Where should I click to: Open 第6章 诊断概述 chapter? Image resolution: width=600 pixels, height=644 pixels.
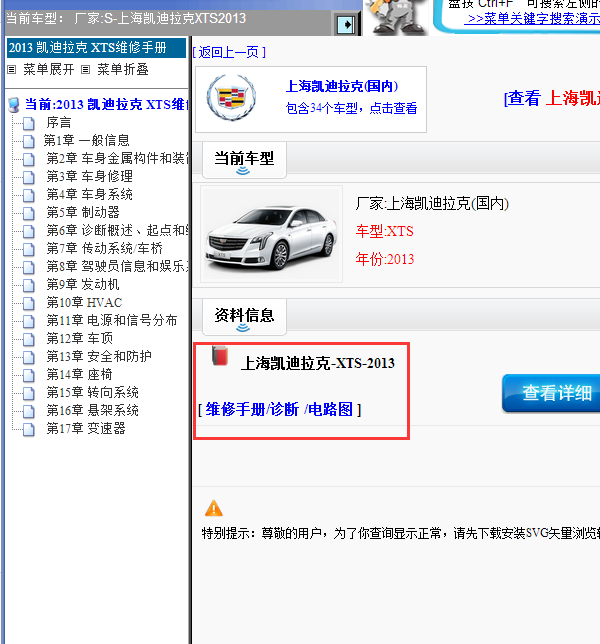point(117,230)
